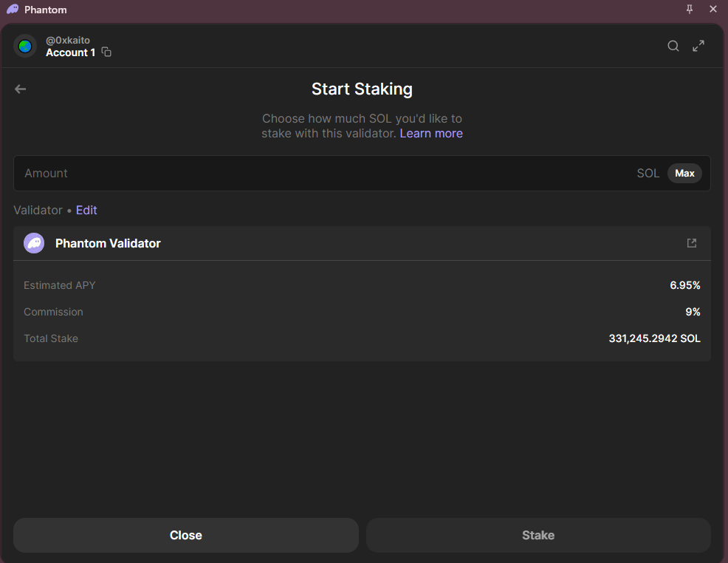Copy the Account 1 address
Image resolution: width=728 pixels, height=563 pixels.
point(106,52)
